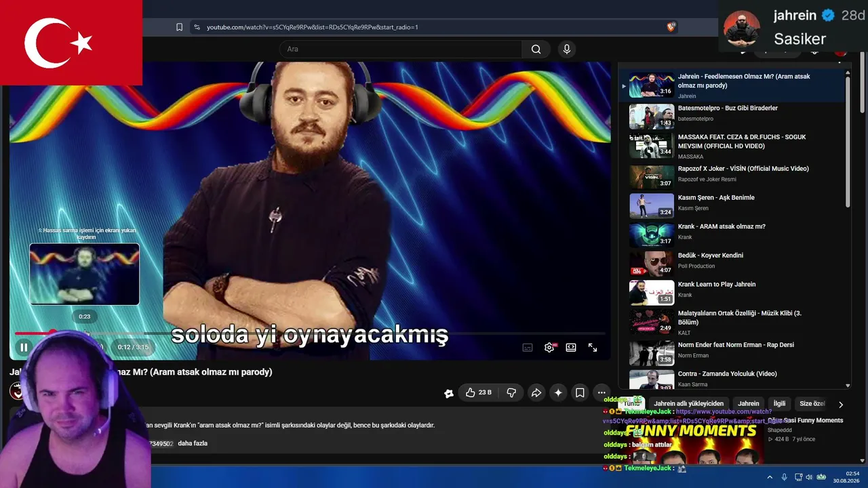Click the 'Malatyalıların Ortak Özelliği' video thumbnail

[x=652, y=321]
